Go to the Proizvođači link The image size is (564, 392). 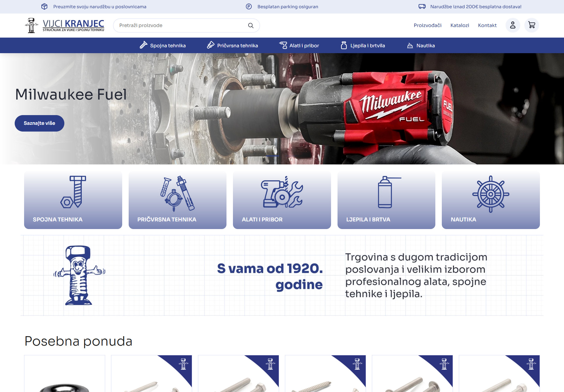[427, 26]
